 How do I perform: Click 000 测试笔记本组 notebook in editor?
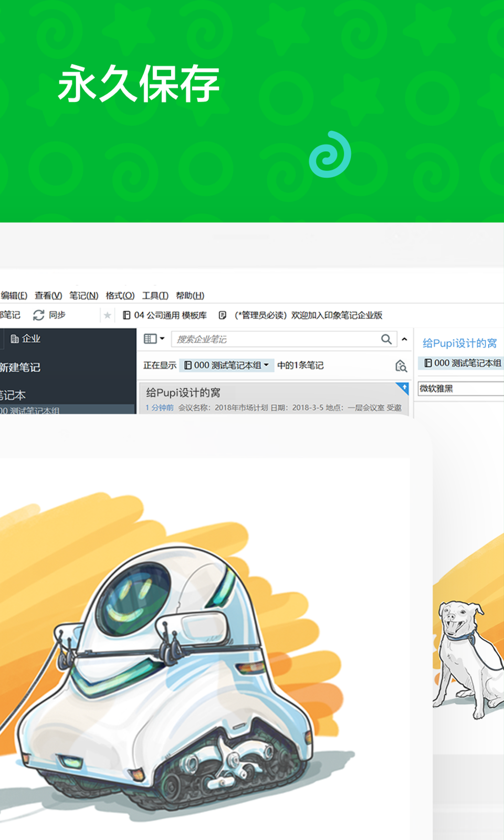coord(462,363)
